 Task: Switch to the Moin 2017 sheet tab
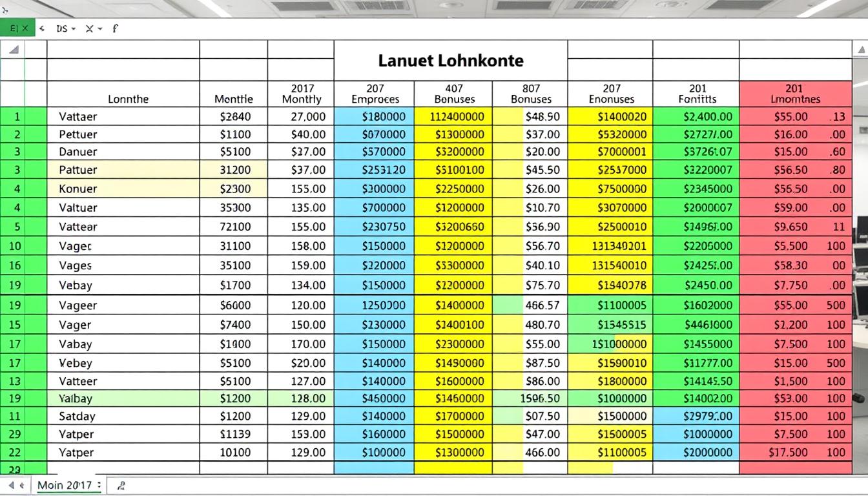[x=65, y=485]
